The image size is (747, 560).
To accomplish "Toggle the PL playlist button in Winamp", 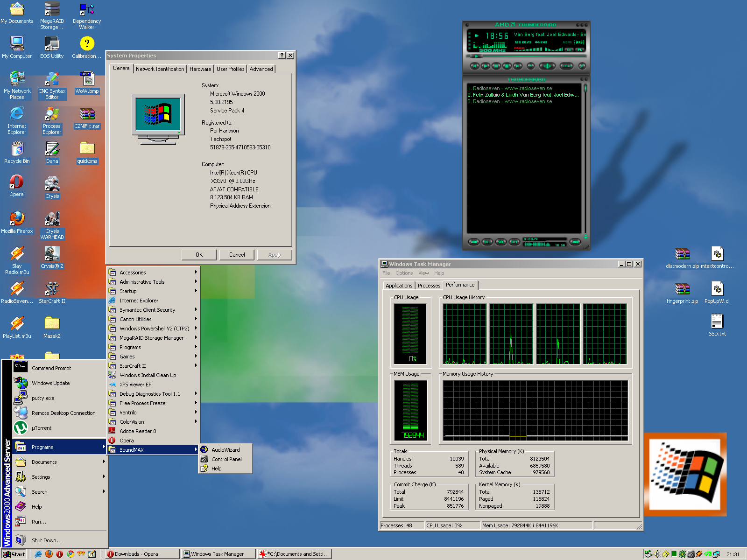I will tap(580, 49).
